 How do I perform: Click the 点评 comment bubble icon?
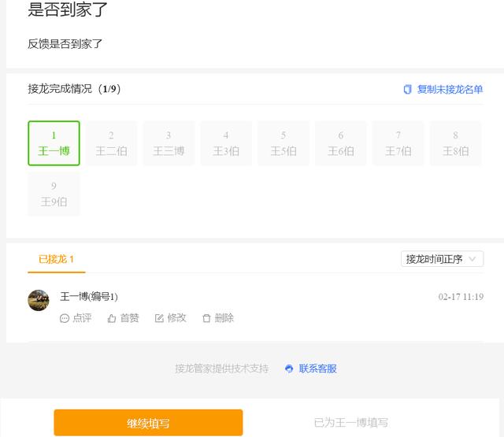[65, 318]
